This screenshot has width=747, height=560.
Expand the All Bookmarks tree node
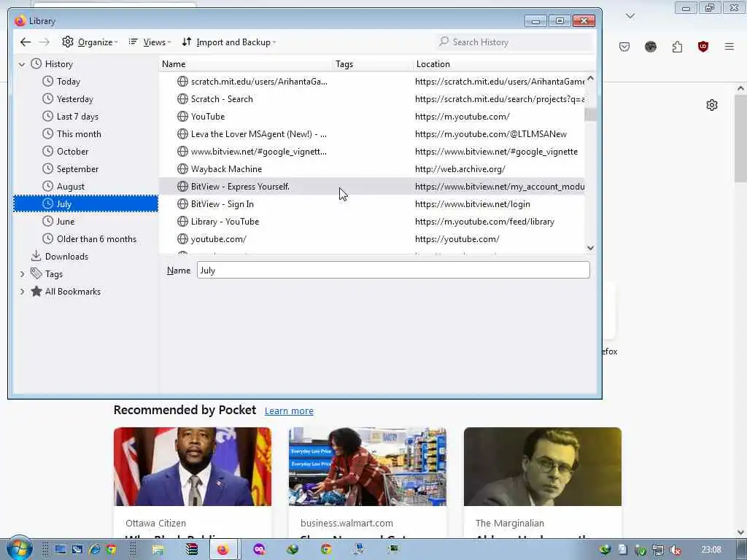22,292
